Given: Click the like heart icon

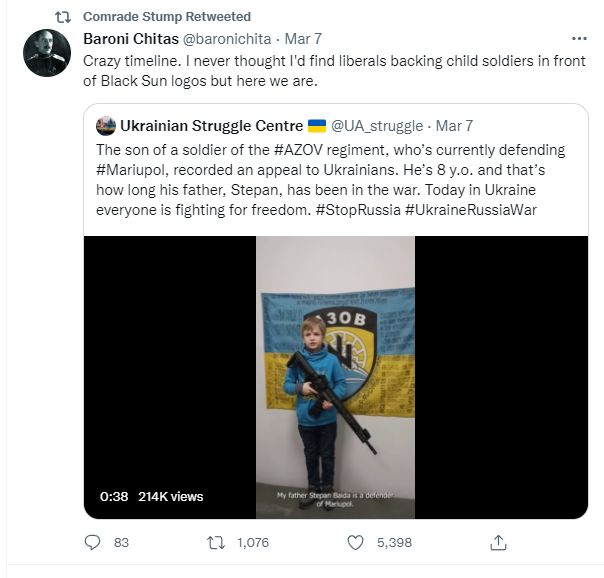Looking at the screenshot, I should point(355,542).
